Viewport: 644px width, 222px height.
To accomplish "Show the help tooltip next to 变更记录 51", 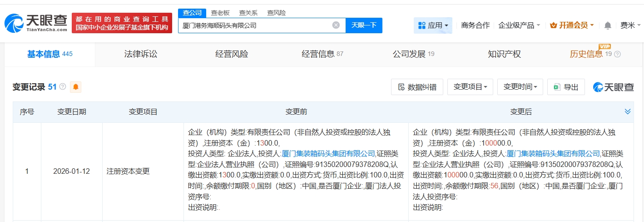I will point(63,86).
